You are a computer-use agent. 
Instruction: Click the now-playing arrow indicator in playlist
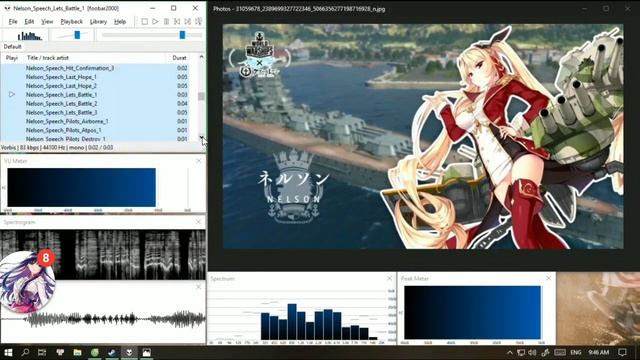[12, 95]
